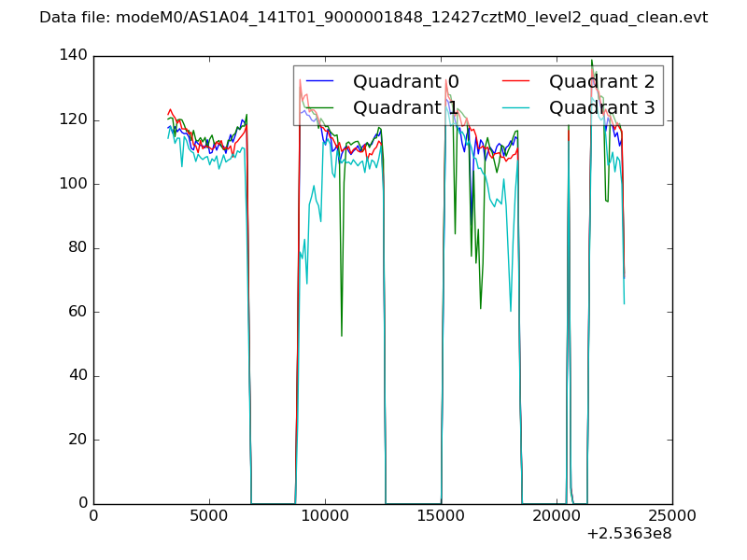Click the 20 tick label on y-axis

coord(78,440)
